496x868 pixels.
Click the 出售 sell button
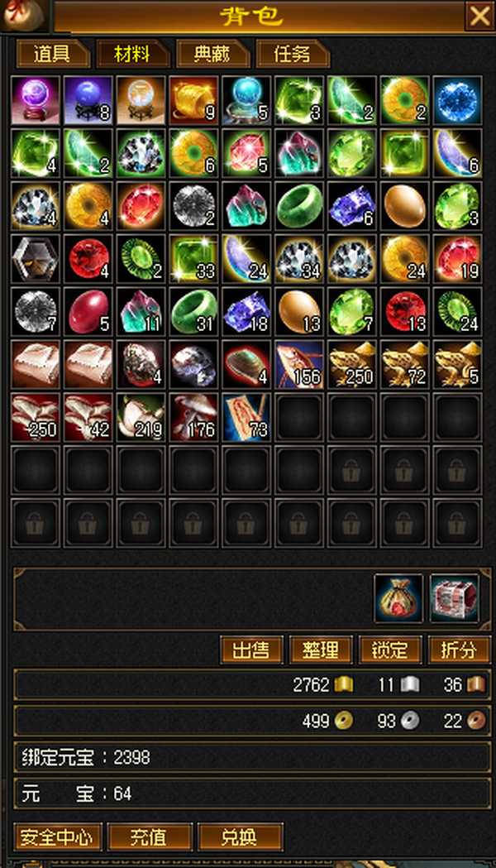click(x=251, y=650)
